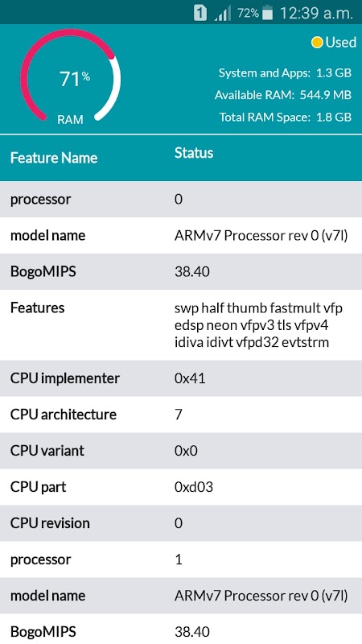Viewport: 362px width, 644px height.
Task: Tap the CPU part 0xd03 row
Action: pyautogui.click(x=181, y=487)
